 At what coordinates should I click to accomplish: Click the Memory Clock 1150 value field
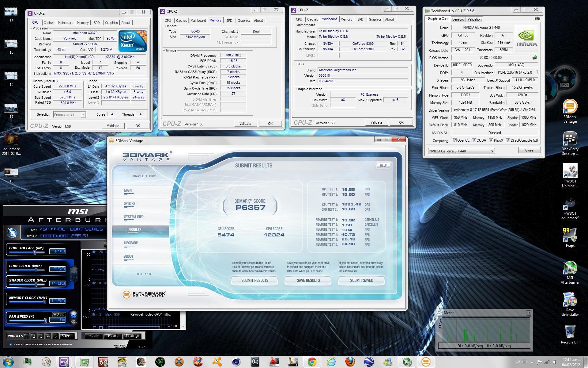(x=58, y=301)
